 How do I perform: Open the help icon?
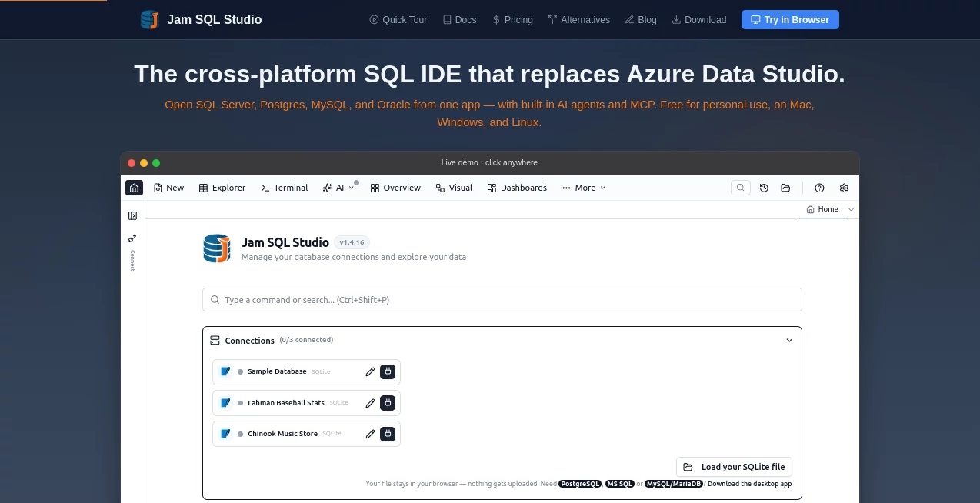point(819,188)
